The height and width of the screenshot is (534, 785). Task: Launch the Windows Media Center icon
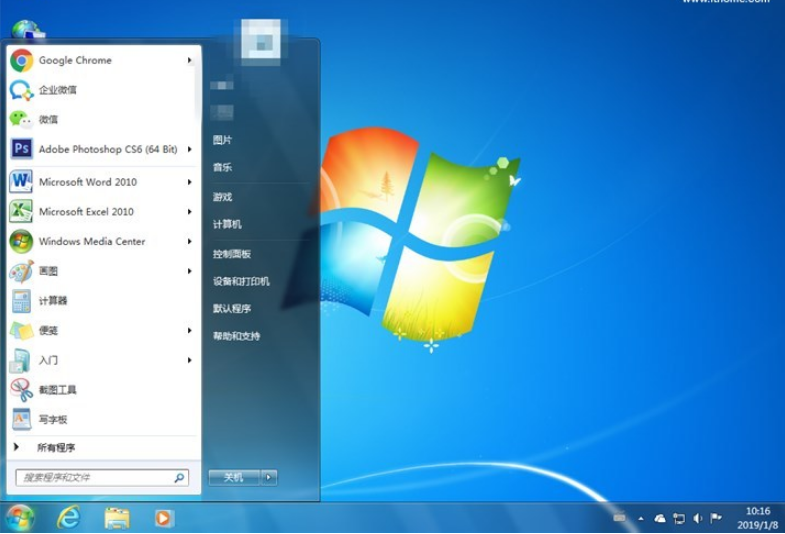click(21, 241)
